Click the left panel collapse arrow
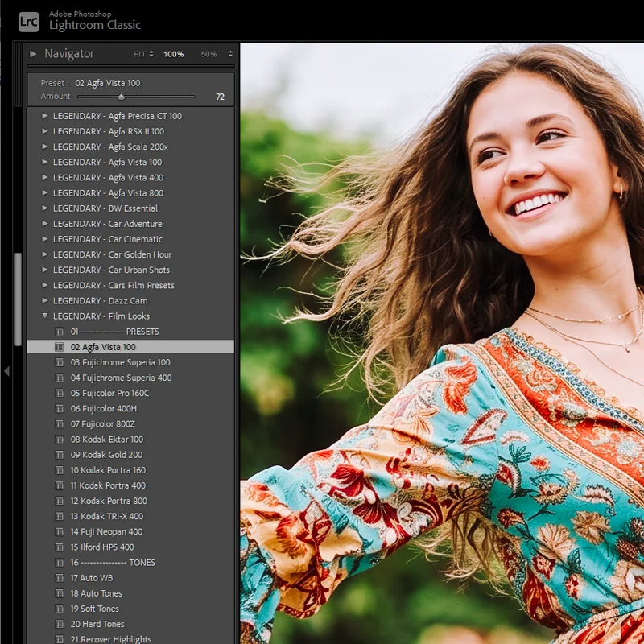Viewport: 644px width, 644px height. click(x=6, y=371)
